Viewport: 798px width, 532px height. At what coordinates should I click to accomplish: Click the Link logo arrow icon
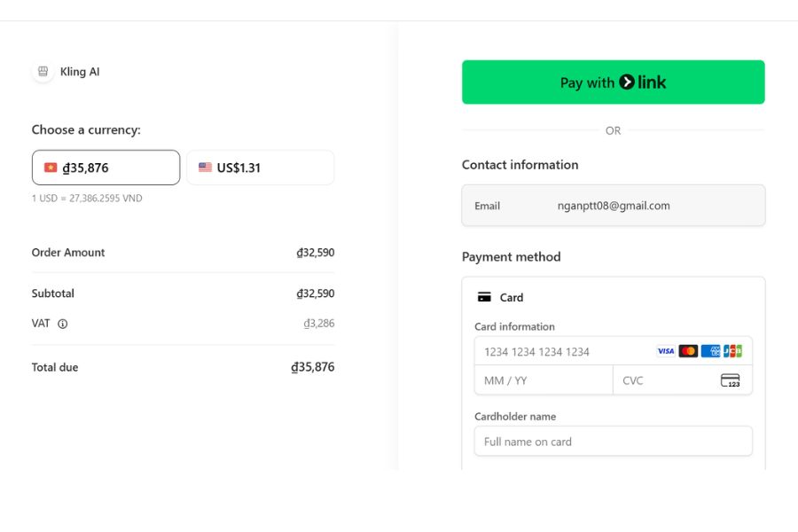point(627,82)
